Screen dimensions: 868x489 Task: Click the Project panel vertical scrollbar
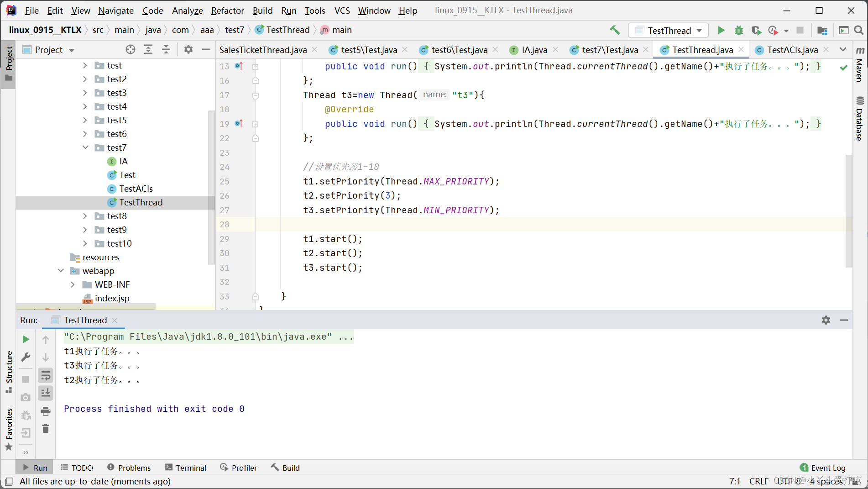pyautogui.click(x=211, y=187)
